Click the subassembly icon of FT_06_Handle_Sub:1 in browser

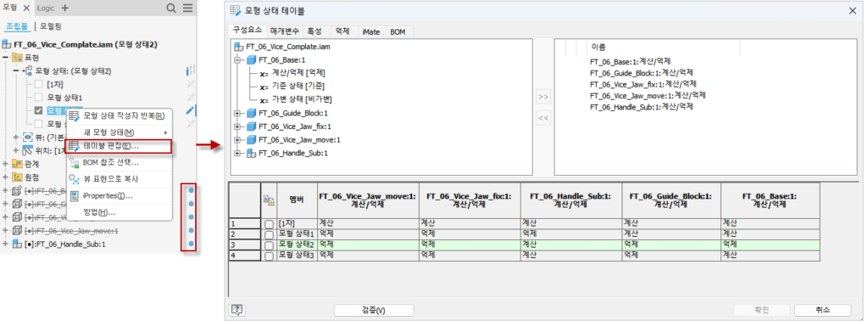pyautogui.click(x=17, y=244)
